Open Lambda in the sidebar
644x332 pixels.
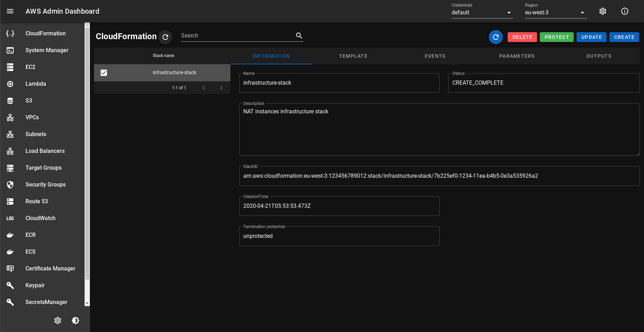(x=42, y=84)
